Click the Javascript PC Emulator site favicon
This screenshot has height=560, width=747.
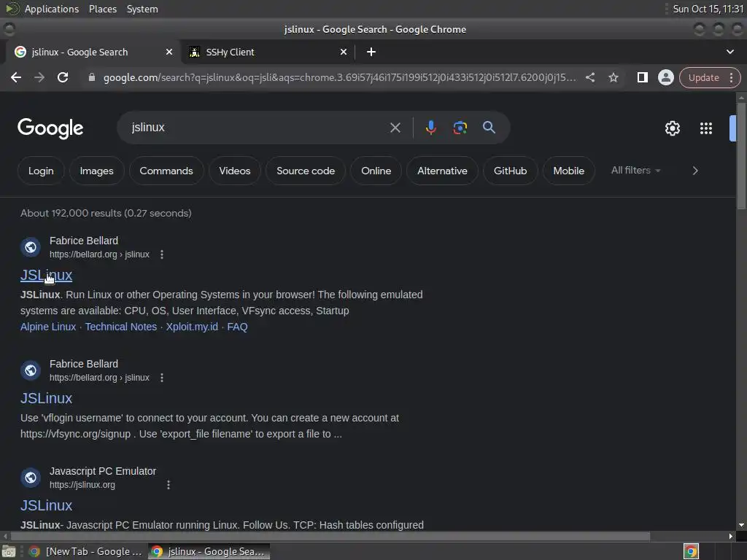point(31,478)
